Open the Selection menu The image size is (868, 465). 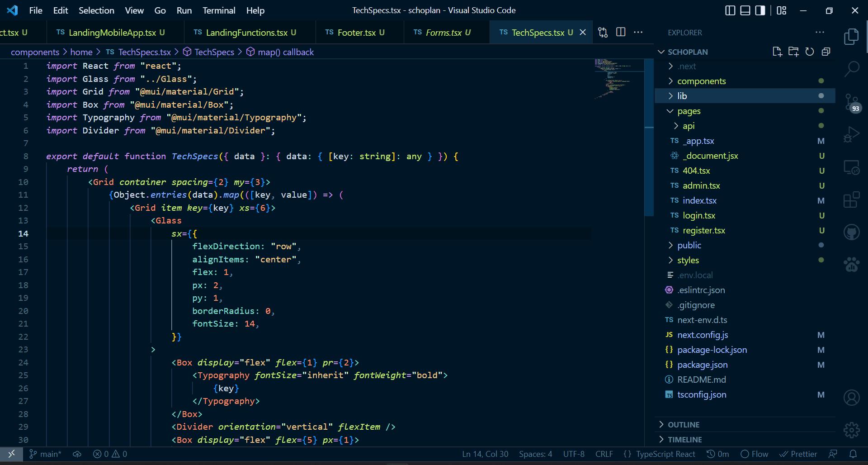[x=96, y=10]
